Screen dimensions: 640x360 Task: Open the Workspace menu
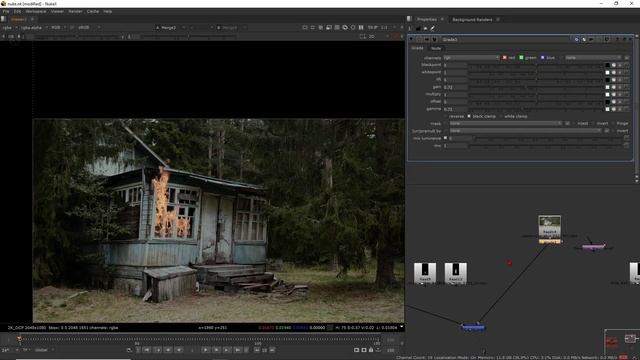(36, 11)
